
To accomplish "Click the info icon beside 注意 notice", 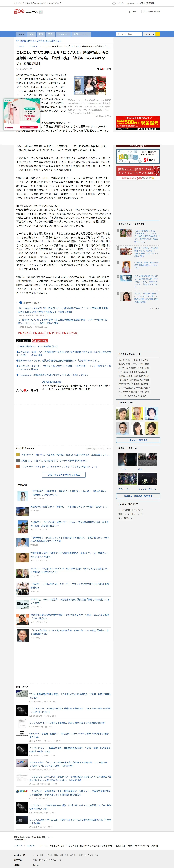I will click(x=18, y=41).
